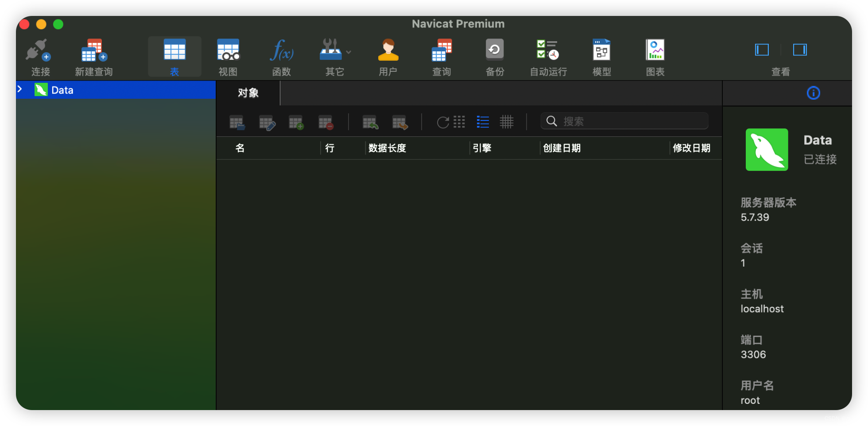Select the 对象 tab

click(x=248, y=93)
